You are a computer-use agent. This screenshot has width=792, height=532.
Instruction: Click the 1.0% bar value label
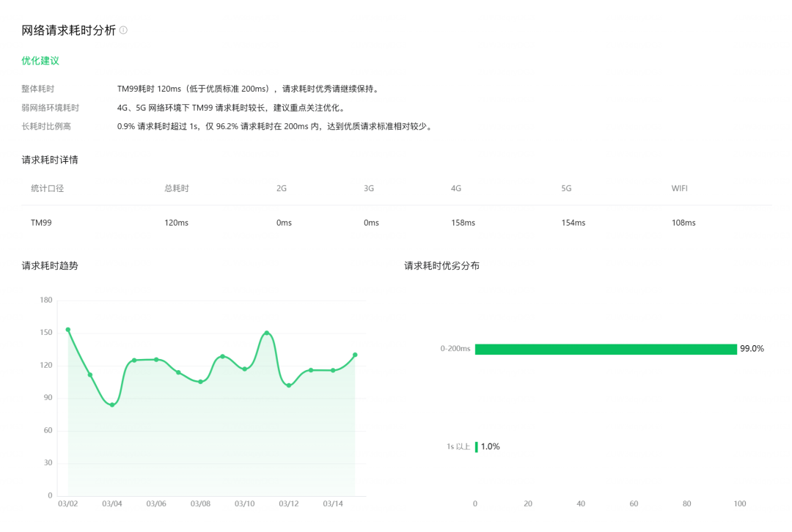pos(491,447)
